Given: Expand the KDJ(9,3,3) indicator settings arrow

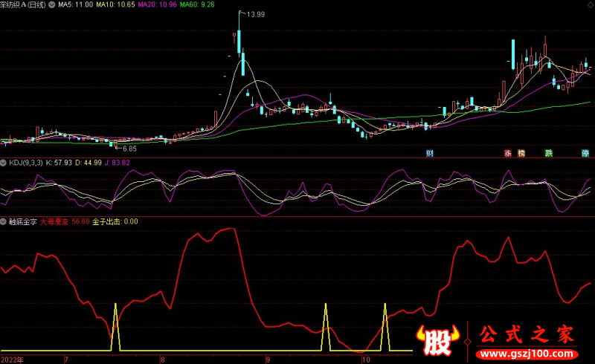Looking at the screenshot, I should 4,162.
